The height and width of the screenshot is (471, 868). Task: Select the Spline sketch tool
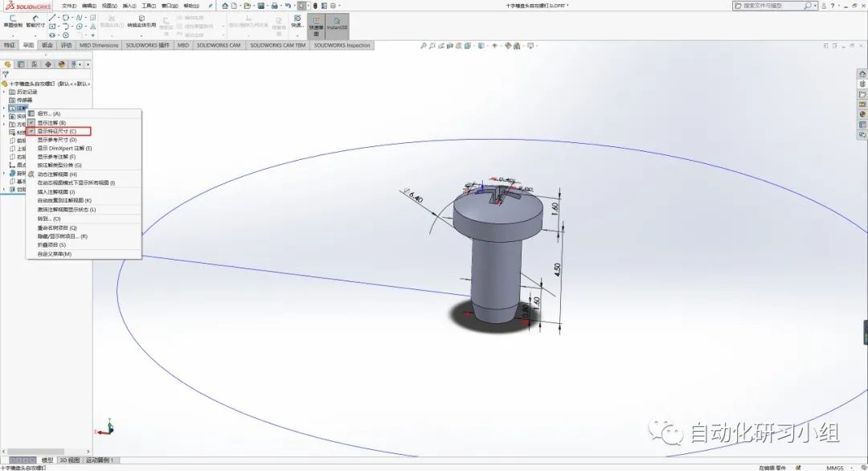[79, 18]
